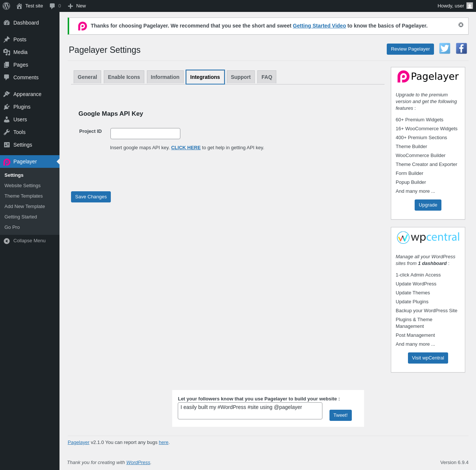Open the FAQ tab
The image size is (476, 470).
[x=267, y=77]
